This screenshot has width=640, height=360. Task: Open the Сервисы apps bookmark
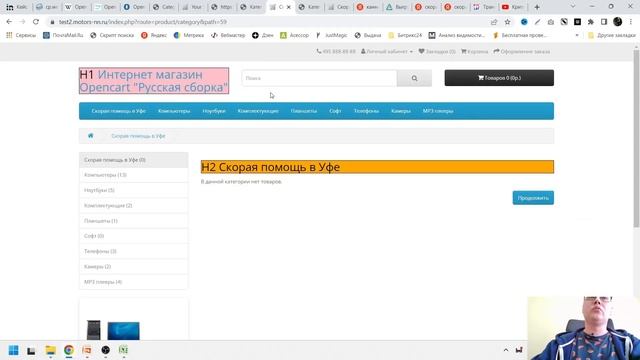coord(21,36)
